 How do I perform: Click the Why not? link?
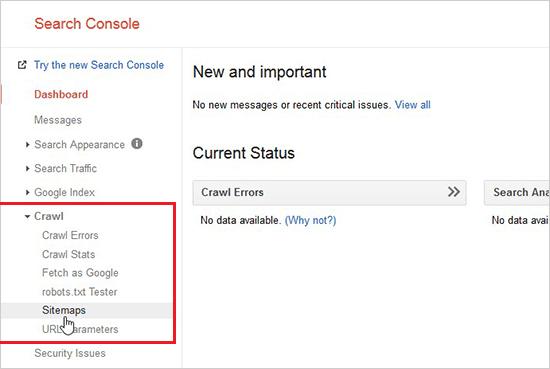310,220
